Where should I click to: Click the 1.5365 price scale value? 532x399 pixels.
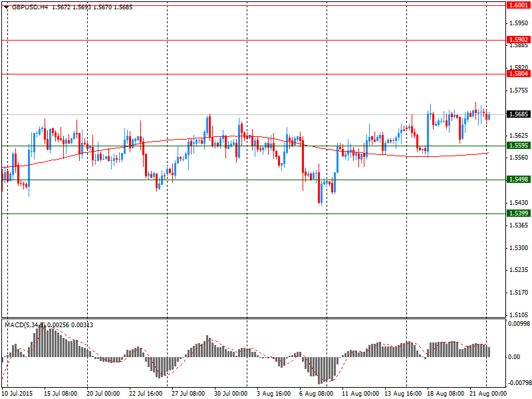[519, 225]
